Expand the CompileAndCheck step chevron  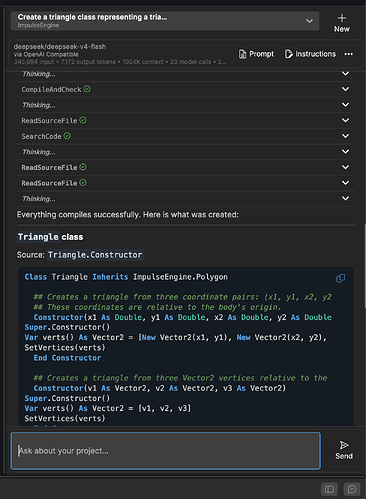pyautogui.click(x=346, y=89)
